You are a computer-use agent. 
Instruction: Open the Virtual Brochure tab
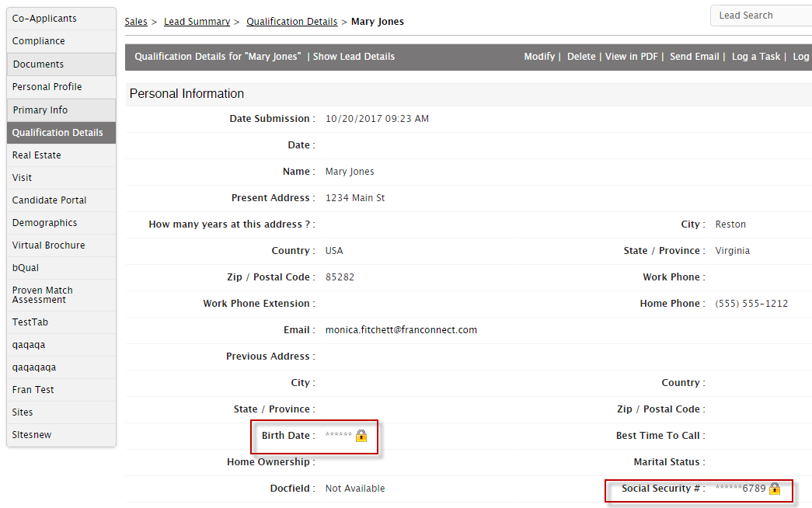click(61, 245)
